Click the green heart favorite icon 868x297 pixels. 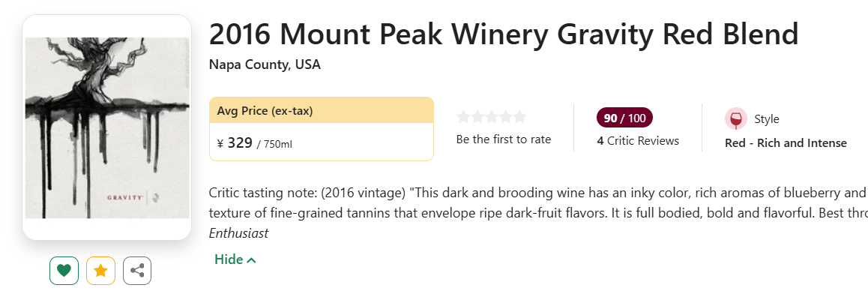tap(64, 271)
